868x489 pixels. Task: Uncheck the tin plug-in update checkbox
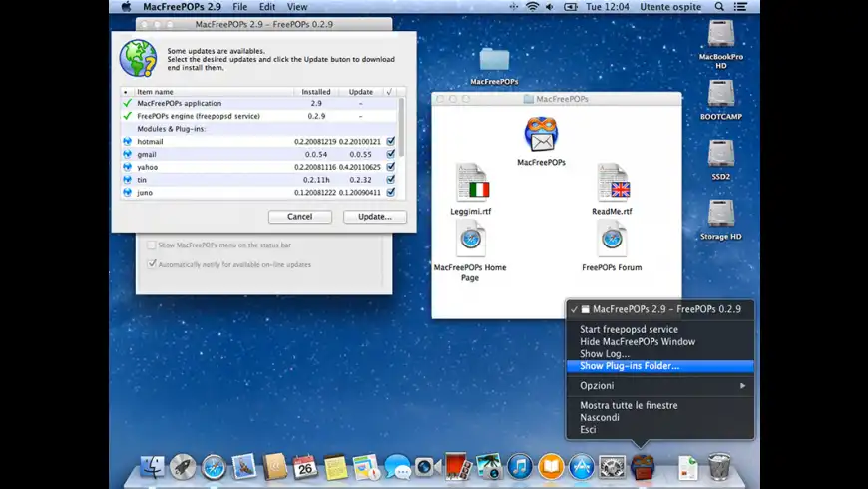coord(391,180)
